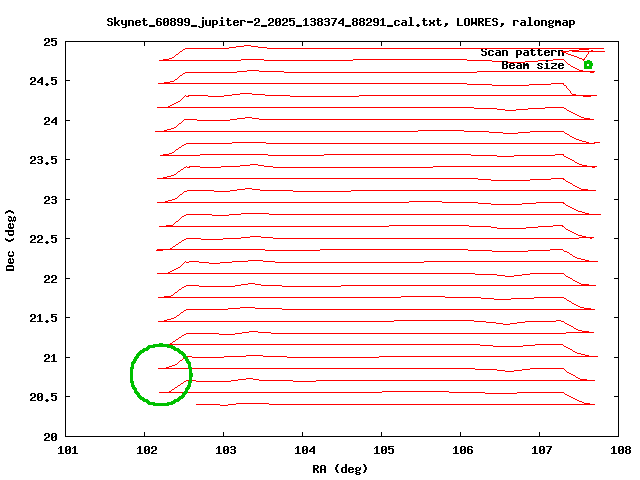Click the plot title text at top
The image size is (640, 480).
tap(341, 22)
